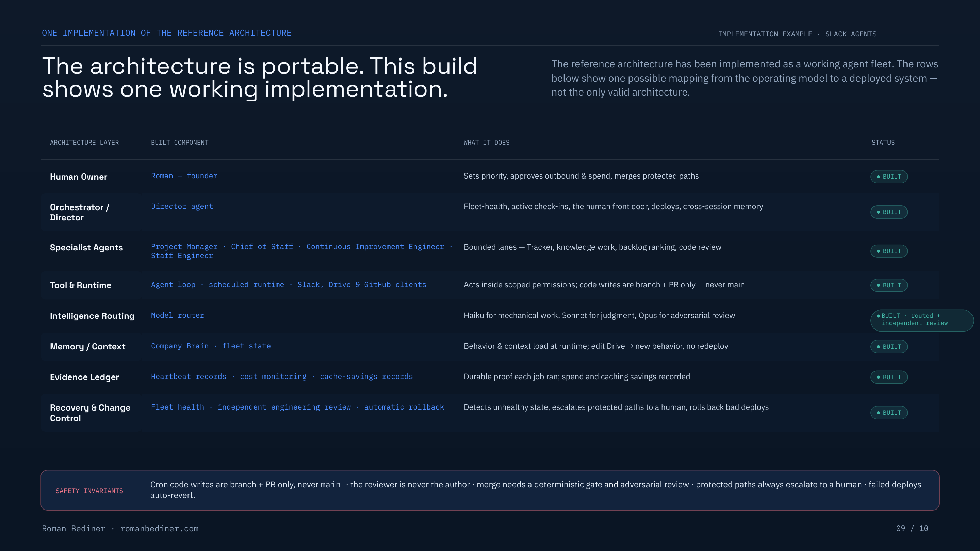Click the 'Evidence Ledger' layer label
The height and width of the screenshot is (551, 980).
[x=84, y=377]
